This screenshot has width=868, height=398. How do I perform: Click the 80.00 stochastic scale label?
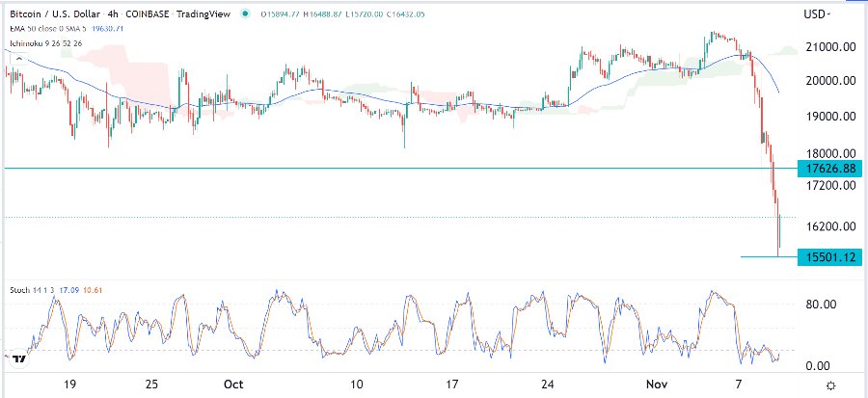(821, 305)
